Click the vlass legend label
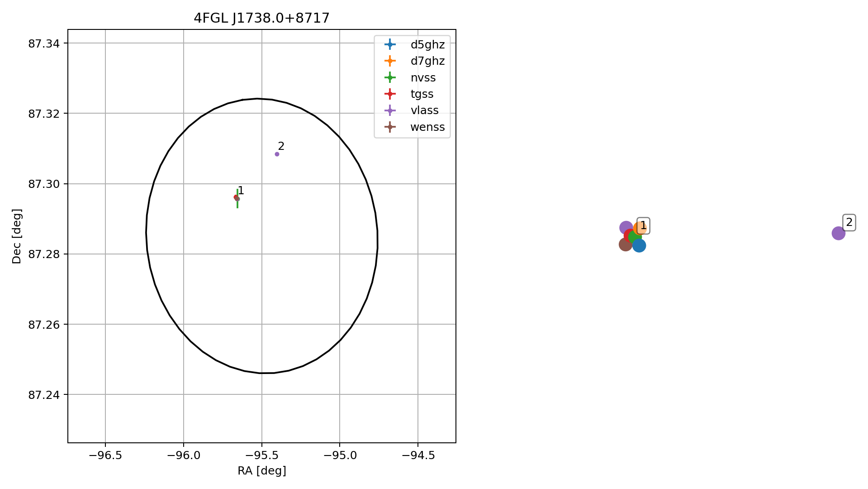This screenshot has height=489, width=868. tap(424, 110)
